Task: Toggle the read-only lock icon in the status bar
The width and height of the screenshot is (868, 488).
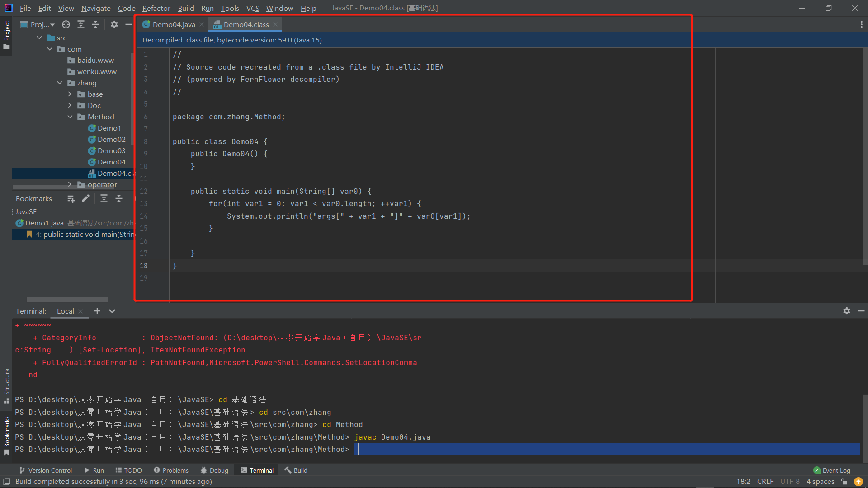Action: pyautogui.click(x=844, y=482)
